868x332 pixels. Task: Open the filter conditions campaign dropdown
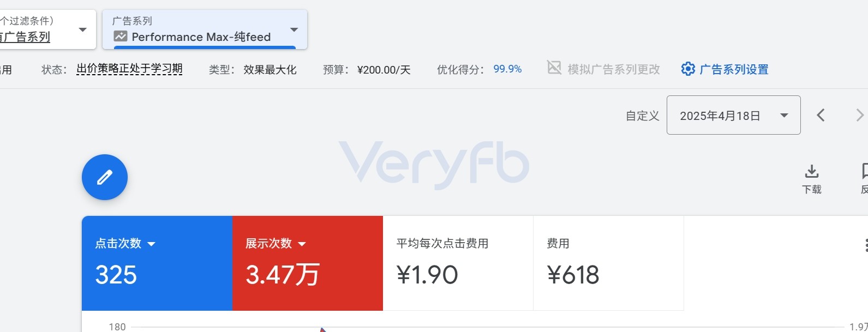pos(48,29)
